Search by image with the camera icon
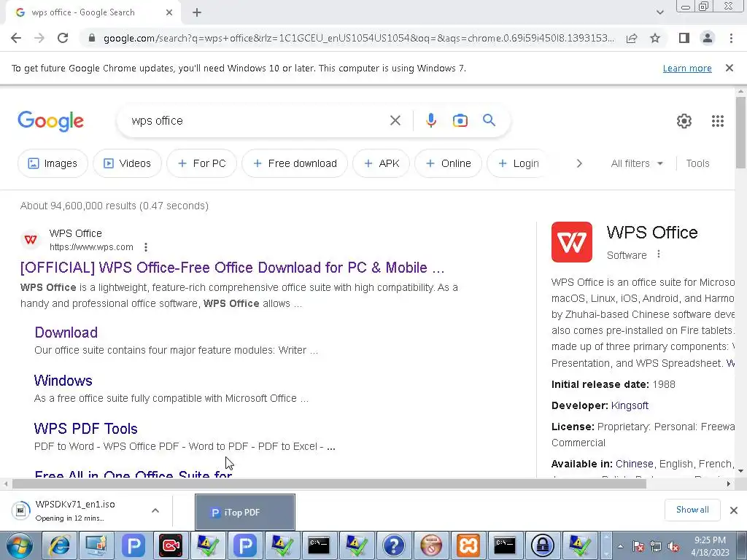 pyautogui.click(x=460, y=120)
